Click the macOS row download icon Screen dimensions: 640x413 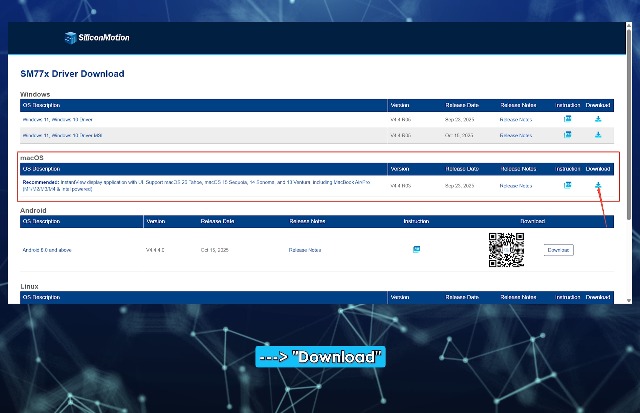(598, 185)
